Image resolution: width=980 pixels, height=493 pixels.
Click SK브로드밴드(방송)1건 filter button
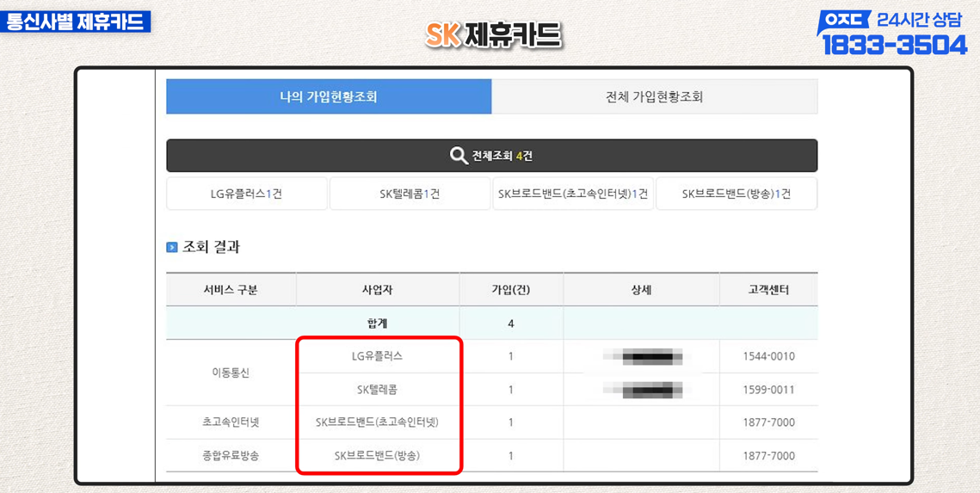(737, 194)
